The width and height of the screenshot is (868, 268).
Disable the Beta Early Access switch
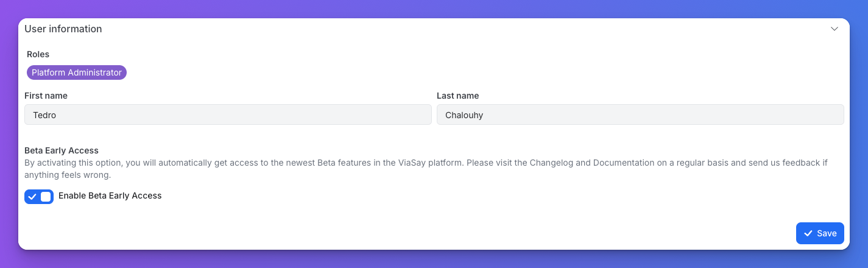point(39,197)
